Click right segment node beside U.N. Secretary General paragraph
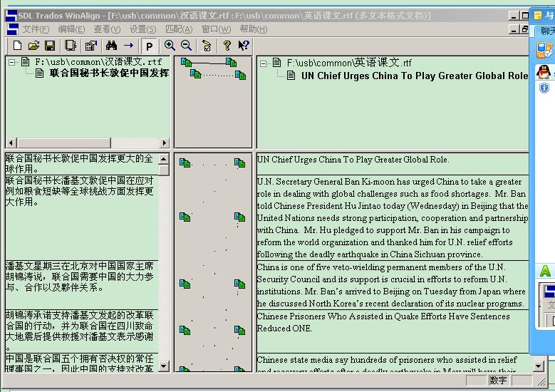 pyautogui.click(x=239, y=217)
